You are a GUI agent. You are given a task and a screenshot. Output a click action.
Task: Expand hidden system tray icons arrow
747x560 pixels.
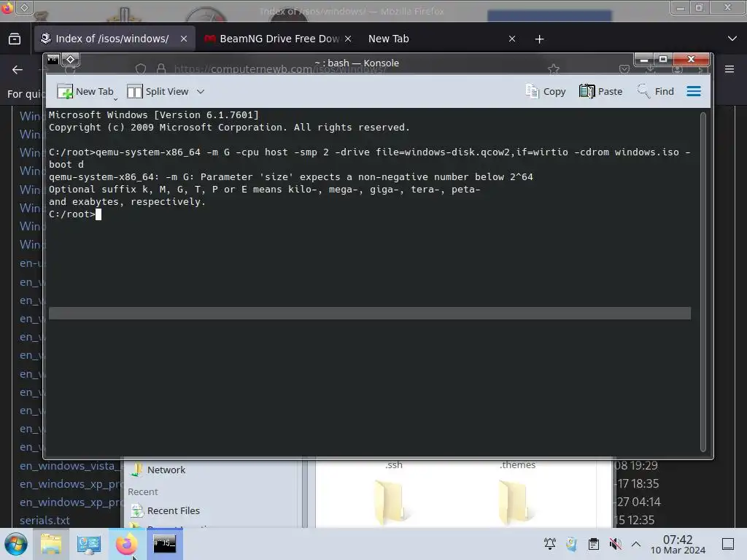pos(636,544)
